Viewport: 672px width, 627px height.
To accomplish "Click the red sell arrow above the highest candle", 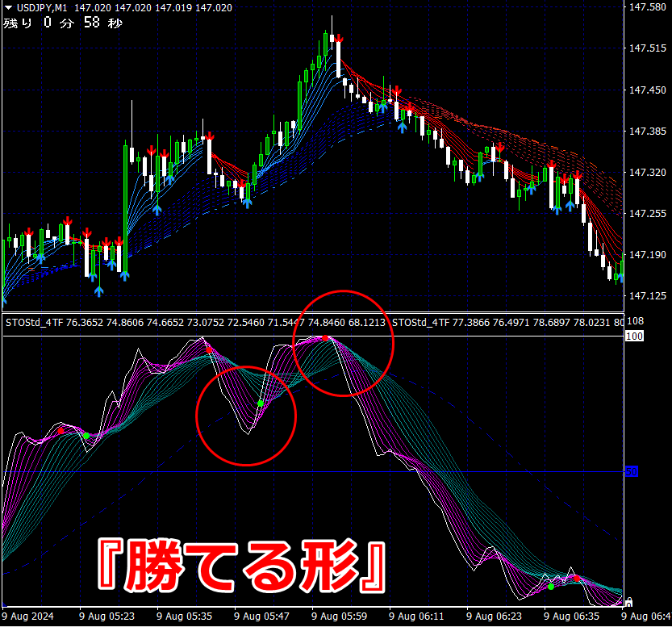I will coord(339,38).
